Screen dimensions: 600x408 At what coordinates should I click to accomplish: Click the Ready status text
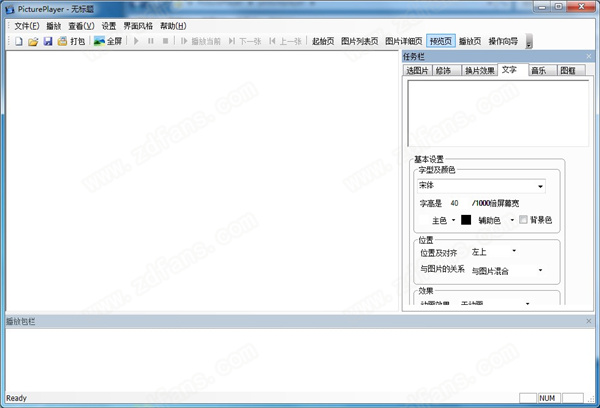point(16,398)
